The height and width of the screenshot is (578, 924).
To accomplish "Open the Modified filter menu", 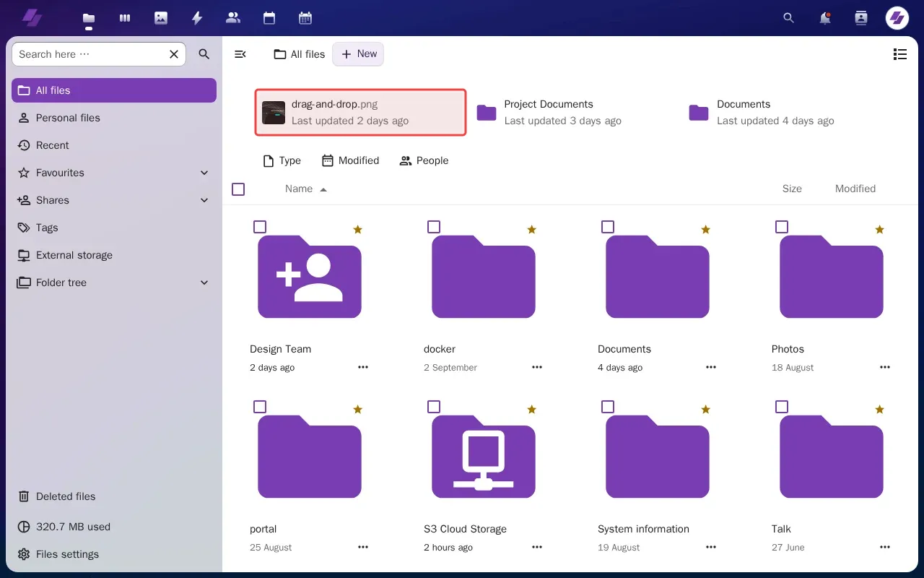I will point(351,160).
